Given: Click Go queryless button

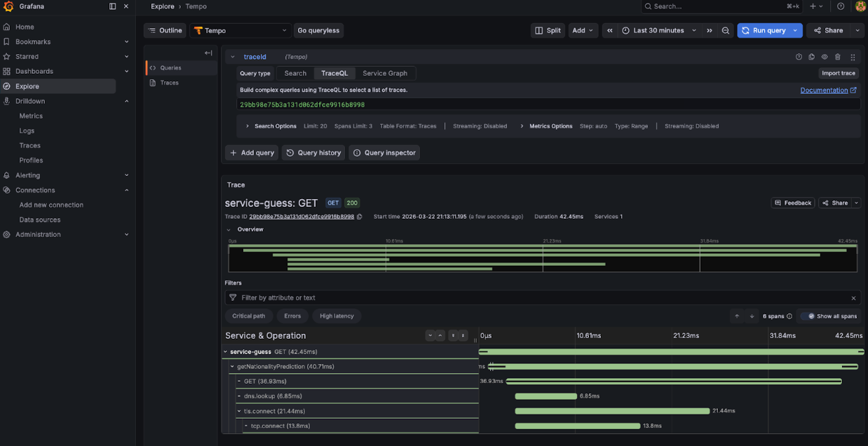Looking at the screenshot, I should [318, 30].
